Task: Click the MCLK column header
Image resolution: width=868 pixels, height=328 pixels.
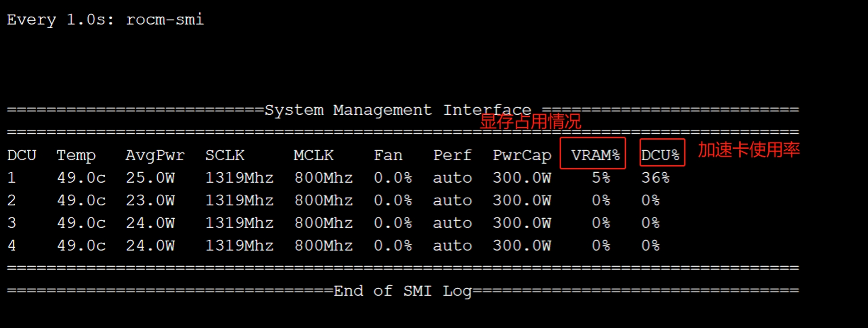Action: [x=313, y=155]
